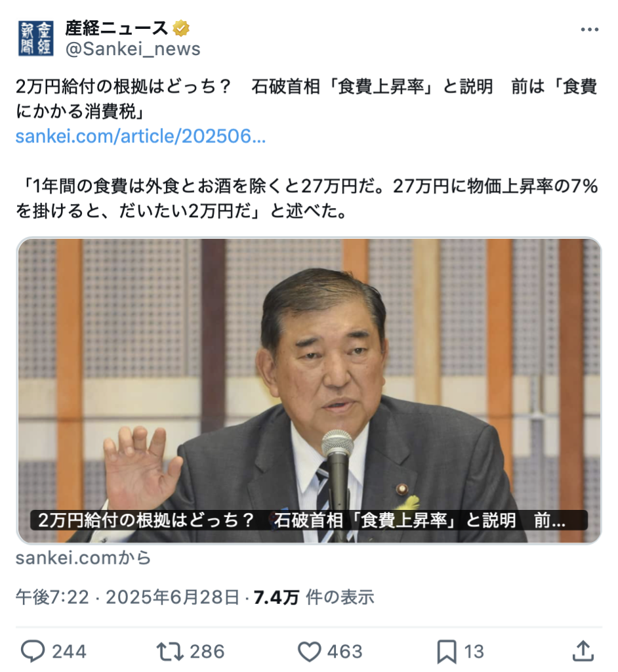Click the 463 likes count
Image resolution: width=618 pixels, height=672 pixels.
(x=345, y=652)
